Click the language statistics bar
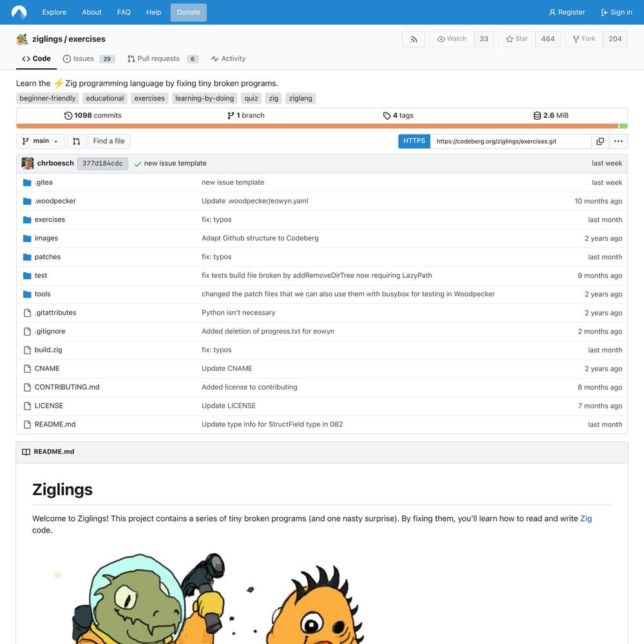This screenshot has height=644, width=644. pyautogui.click(x=322, y=126)
